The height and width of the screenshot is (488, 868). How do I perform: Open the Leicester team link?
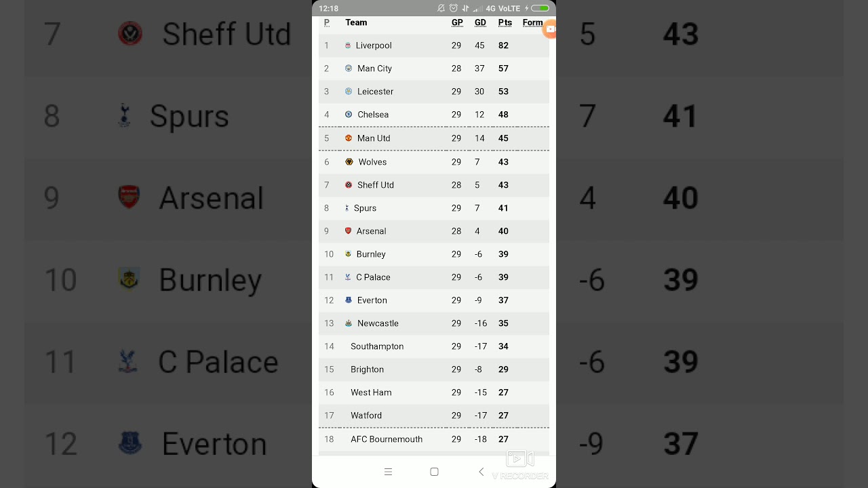pyautogui.click(x=375, y=91)
